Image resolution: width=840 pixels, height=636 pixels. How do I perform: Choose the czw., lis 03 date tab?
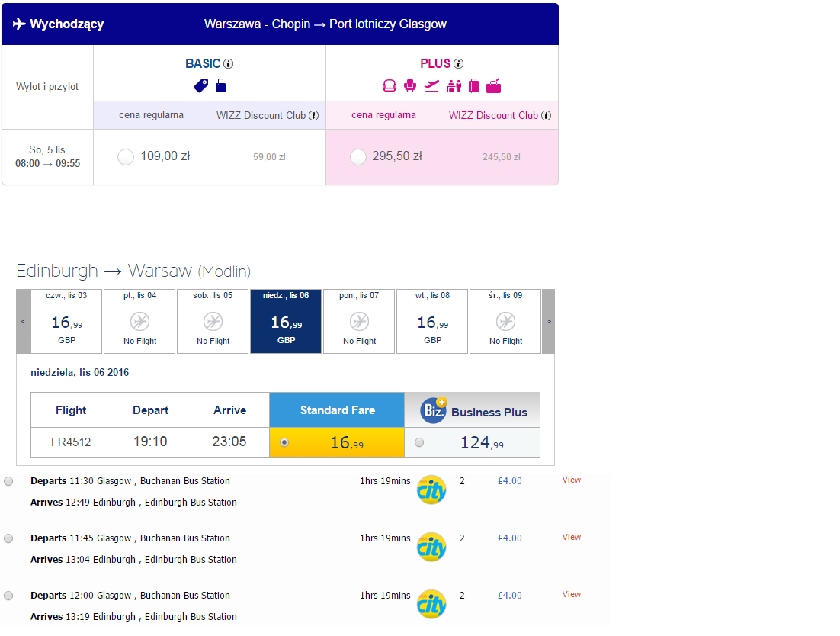(x=66, y=322)
